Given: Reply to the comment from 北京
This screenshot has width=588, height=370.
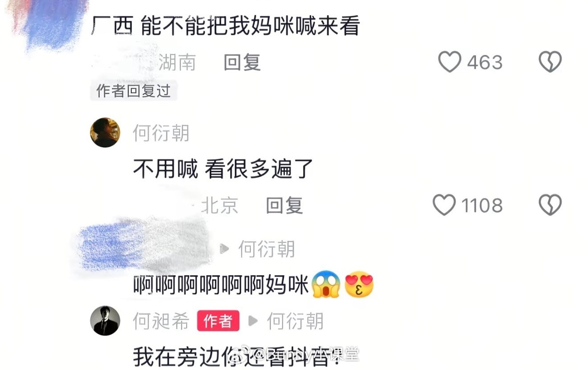Looking at the screenshot, I should pos(284,206).
